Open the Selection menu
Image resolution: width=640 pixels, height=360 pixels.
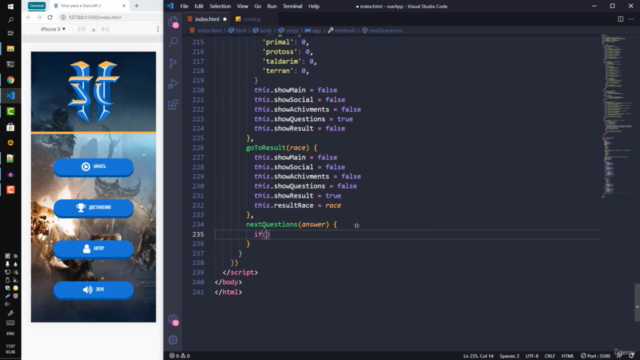pos(220,6)
